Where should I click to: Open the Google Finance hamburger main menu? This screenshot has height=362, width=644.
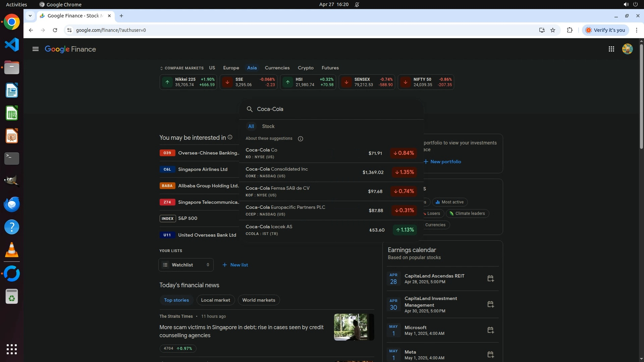tap(35, 49)
